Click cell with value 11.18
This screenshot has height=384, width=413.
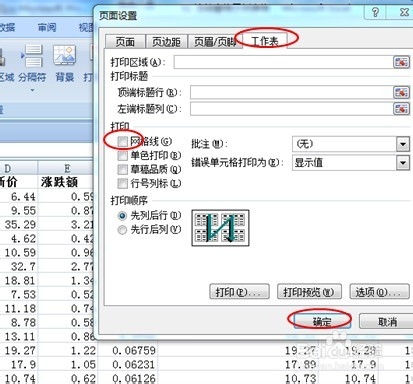[x=19, y=309]
